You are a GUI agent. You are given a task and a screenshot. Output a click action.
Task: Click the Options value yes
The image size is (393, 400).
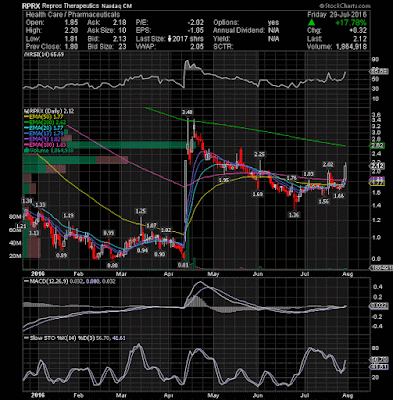point(273,23)
